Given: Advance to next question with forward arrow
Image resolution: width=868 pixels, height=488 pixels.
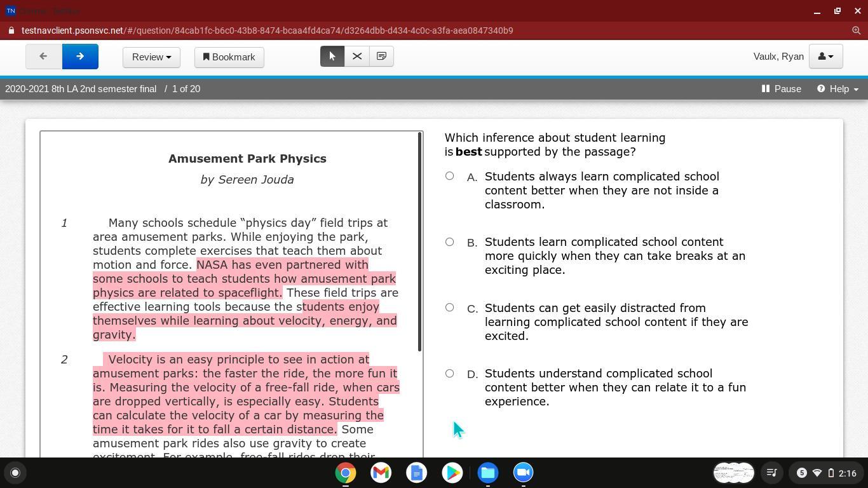Looking at the screenshot, I should pyautogui.click(x=80, y=57).
